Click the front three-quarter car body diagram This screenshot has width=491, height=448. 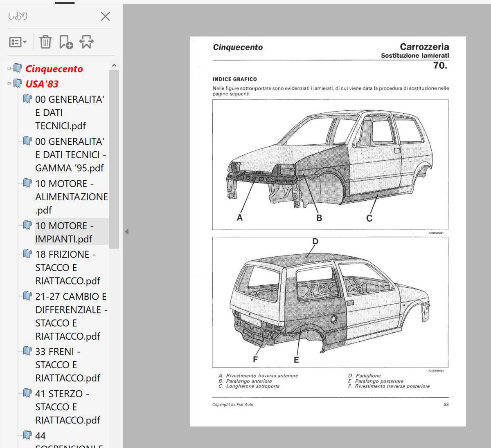331,164
